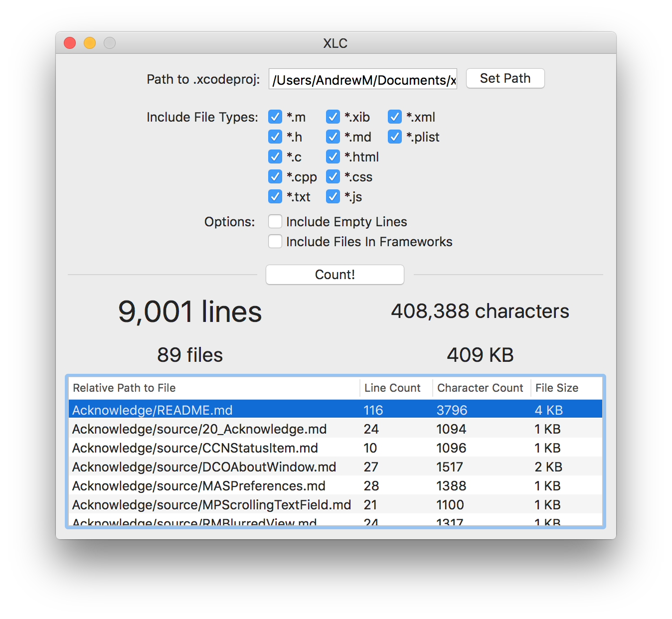Focus the Path to .xcodeproj field
This screenshot has height=619, width=672.
coord(363,79)
